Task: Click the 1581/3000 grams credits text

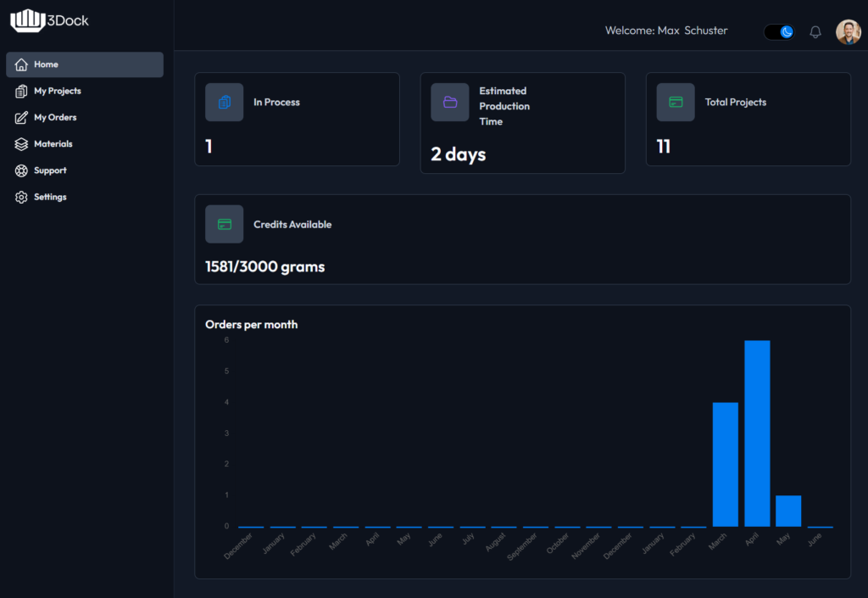Action: pyautogui.click(x=264, y=266)
